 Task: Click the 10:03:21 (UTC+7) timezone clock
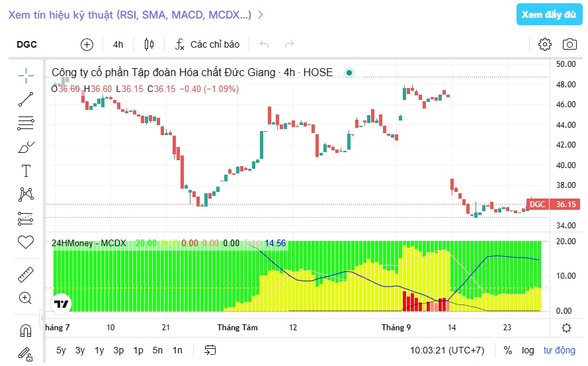click(x=447, y=350)
